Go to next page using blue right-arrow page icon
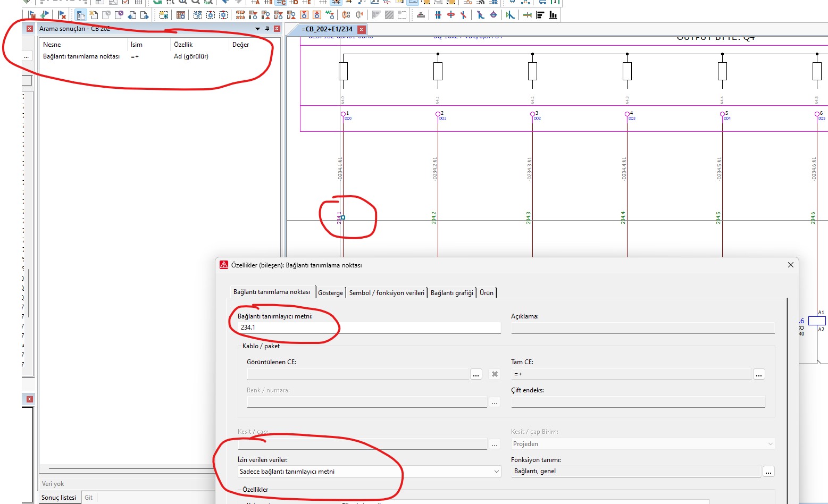This screenshot has height=504, width=828. pyautogui.click(x=145, y=15)
